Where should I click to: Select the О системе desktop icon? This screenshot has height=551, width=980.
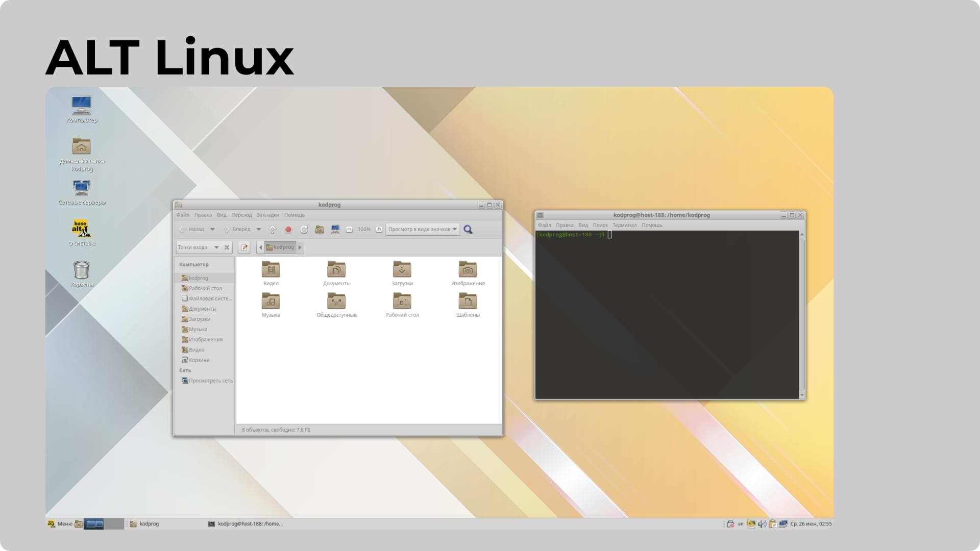coord(82,233)
